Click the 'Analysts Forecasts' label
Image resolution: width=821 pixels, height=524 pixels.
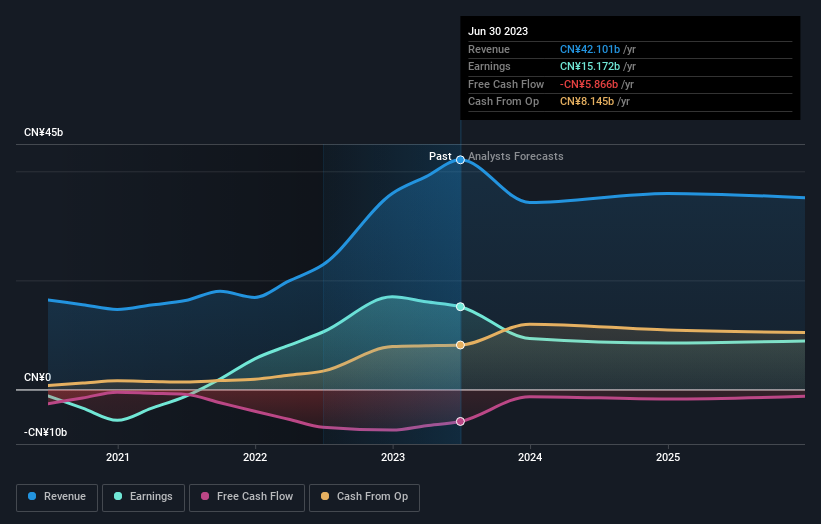pyautogui.click(x=516, y=156)
